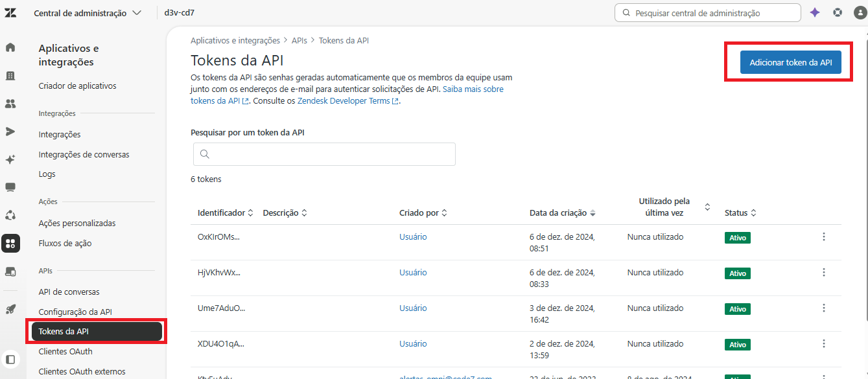Open the options menu for token HjVKhvWx
Image resolution: width=868 pixels, height=379 pixels.
824,272
